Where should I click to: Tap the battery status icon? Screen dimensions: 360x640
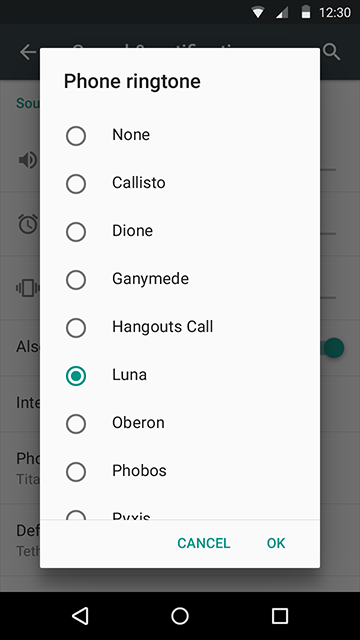305,12
